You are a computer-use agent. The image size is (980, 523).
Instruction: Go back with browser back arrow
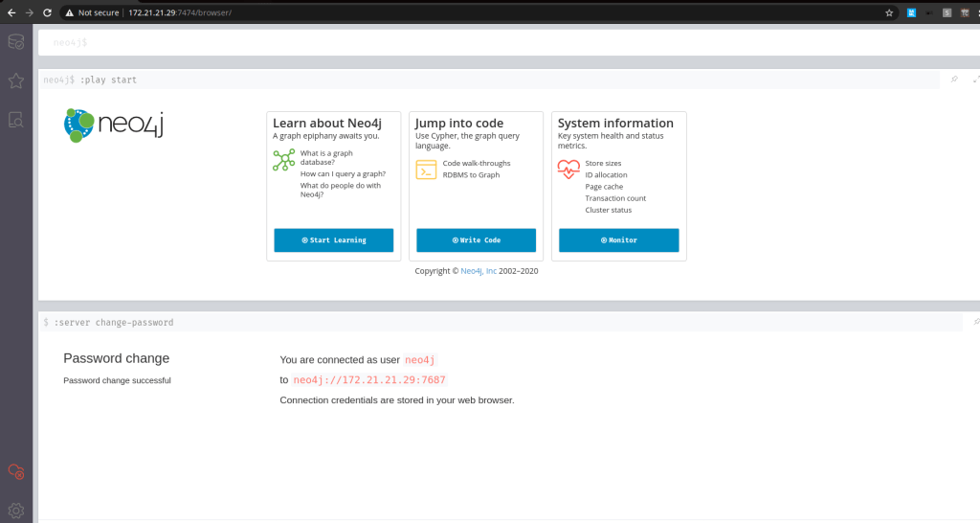click(11, 12)
